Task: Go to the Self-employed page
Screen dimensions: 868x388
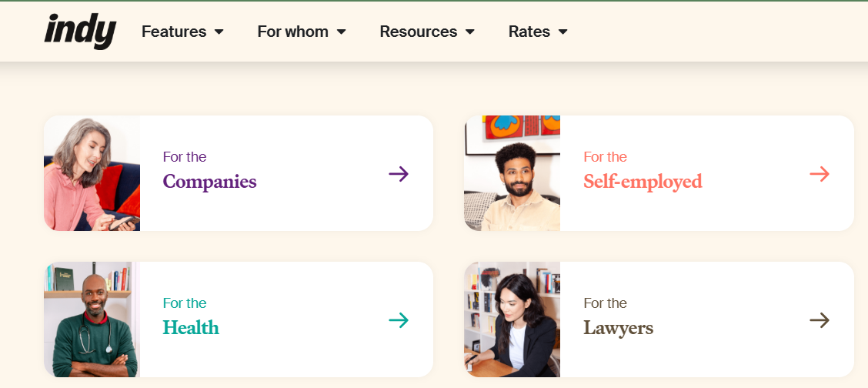Action: tap(643, 182)
